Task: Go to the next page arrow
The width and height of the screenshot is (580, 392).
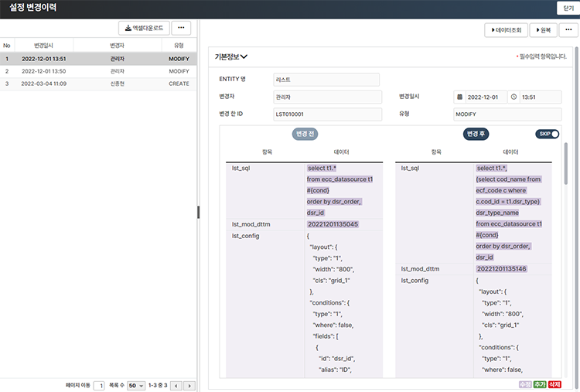Action: pyautogui.click(x=189, y=385)
